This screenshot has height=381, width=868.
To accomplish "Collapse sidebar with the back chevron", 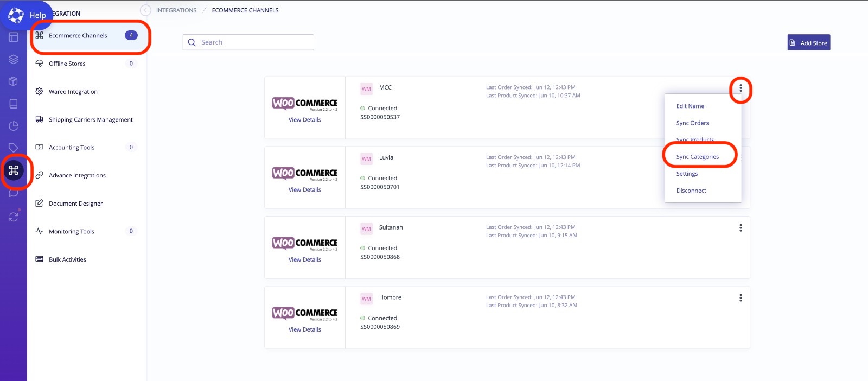I will (145, 10).
